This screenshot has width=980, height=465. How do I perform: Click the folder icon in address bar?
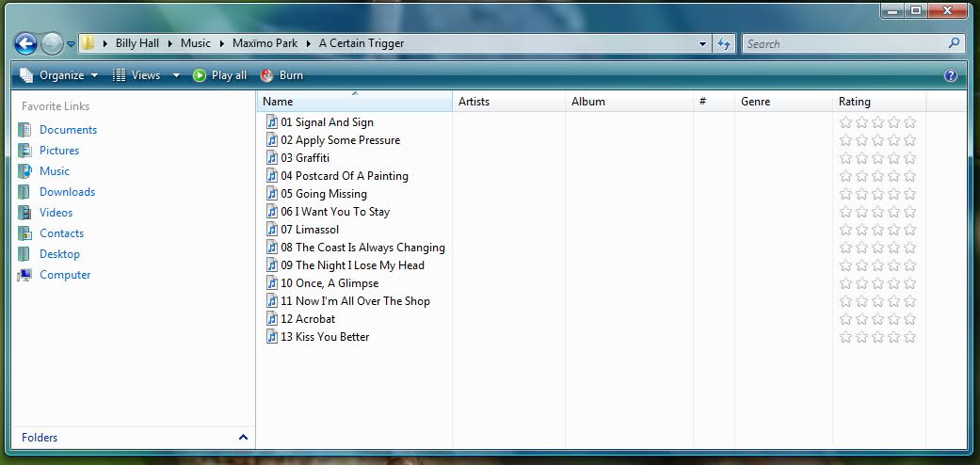coord(88,43)
